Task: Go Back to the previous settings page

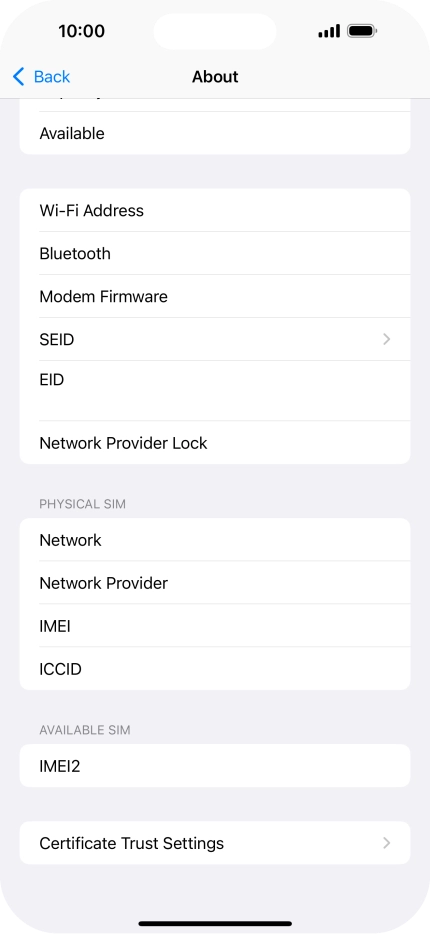Action: point(42,76)
